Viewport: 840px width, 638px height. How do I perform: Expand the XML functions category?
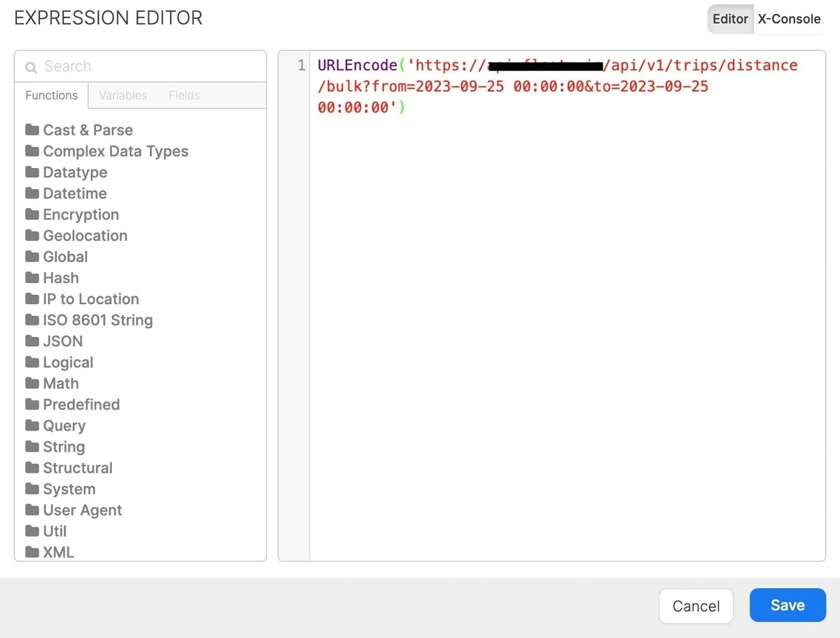tap(49, 552)
